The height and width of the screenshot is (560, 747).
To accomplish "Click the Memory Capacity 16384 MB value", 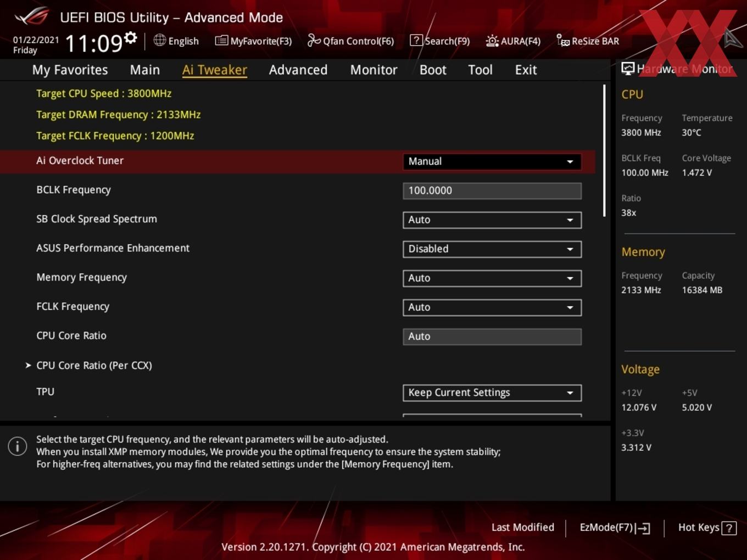I will (x=702, y=290).
